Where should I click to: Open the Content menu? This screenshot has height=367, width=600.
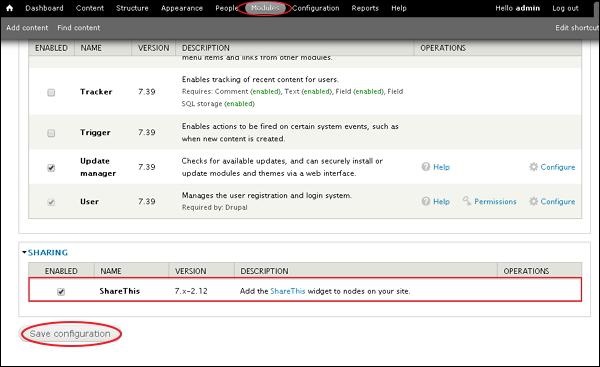point(90,8)
